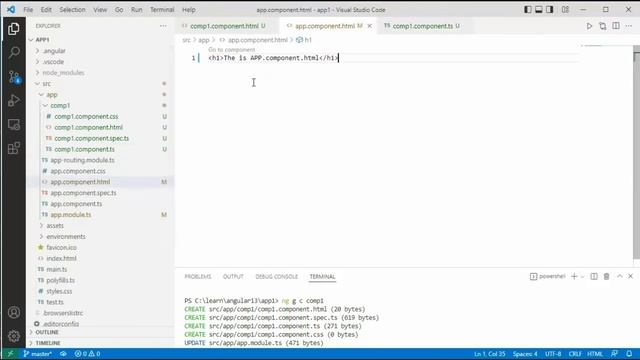This screenshot has height=360, width=640.
Task: Open index.html in explorer
Action: pos(61,258)
